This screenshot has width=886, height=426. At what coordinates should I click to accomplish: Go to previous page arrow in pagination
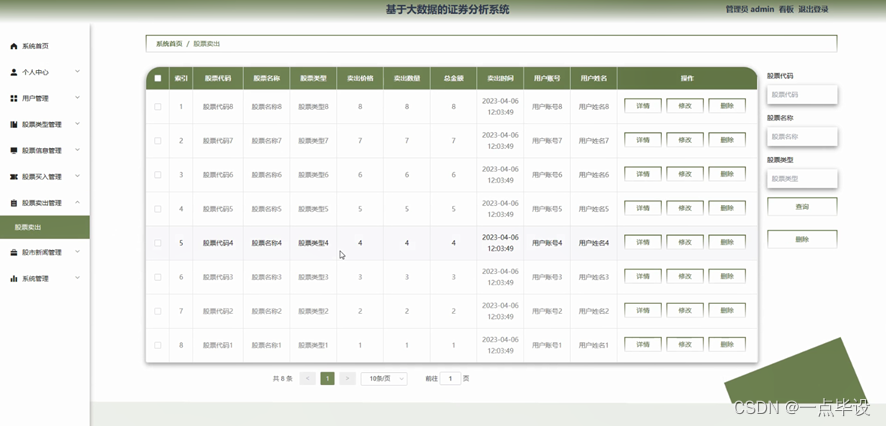pyautogui.click(x=307, y=379)
